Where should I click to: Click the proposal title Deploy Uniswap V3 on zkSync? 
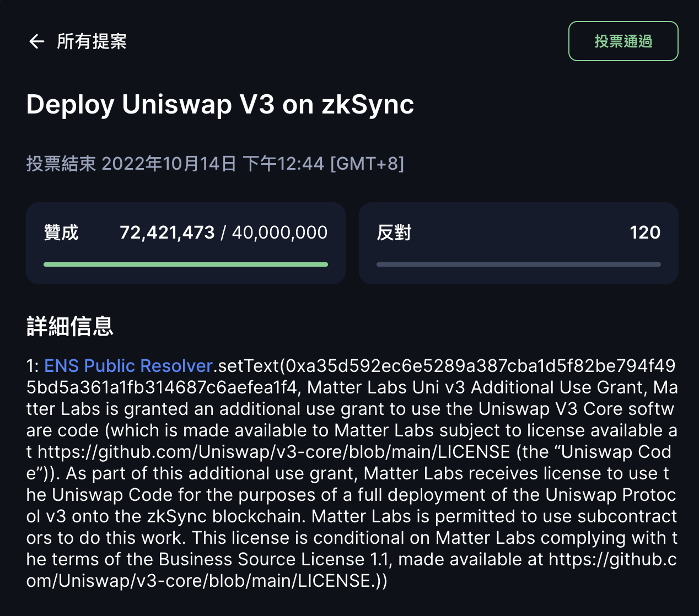click(220, 104)
